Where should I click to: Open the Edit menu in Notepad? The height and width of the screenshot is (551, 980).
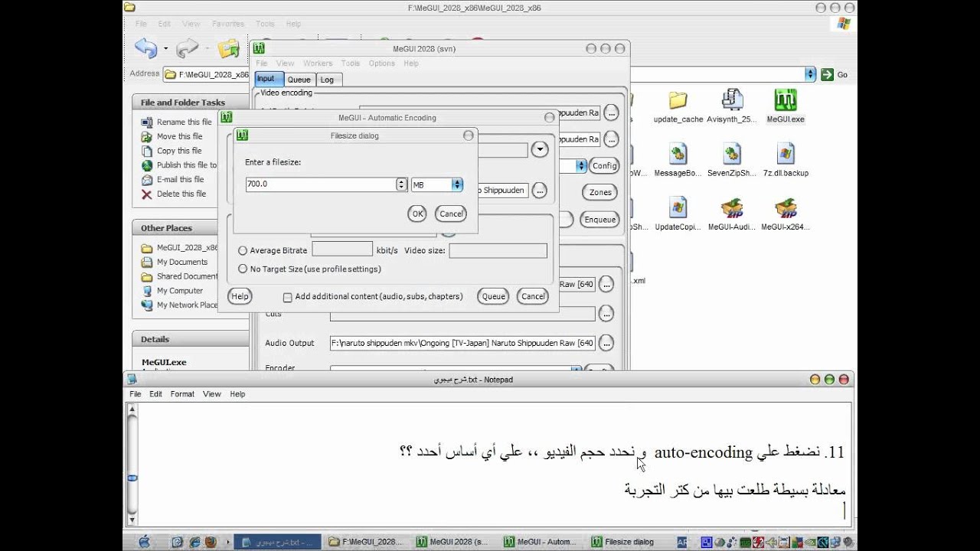[155, 394]
